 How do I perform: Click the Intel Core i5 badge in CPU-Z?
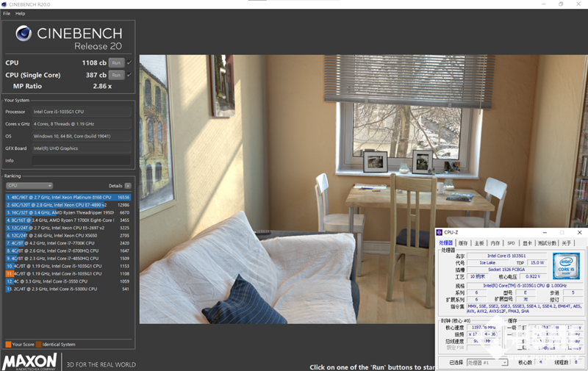[x=566, y=266]
